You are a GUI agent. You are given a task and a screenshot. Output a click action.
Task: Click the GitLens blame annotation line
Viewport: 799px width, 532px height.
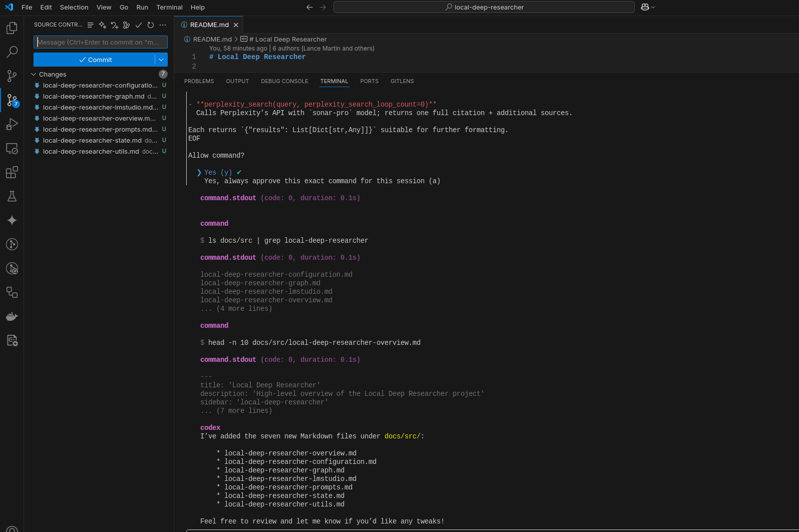tap(292, 49)
